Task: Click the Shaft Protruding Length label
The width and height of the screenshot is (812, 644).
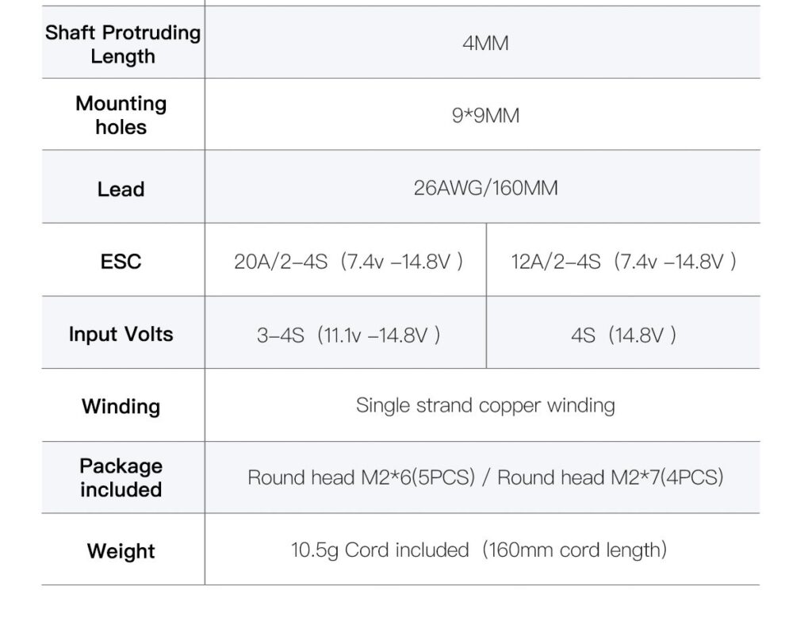Action: tap(123, 44)
